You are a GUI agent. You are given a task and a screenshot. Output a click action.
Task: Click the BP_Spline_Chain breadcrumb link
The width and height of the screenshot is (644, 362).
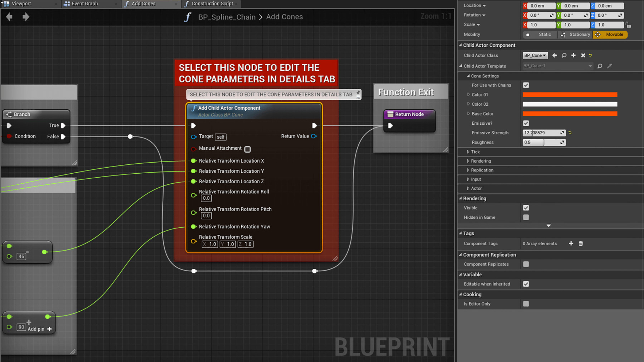[226, 16]
